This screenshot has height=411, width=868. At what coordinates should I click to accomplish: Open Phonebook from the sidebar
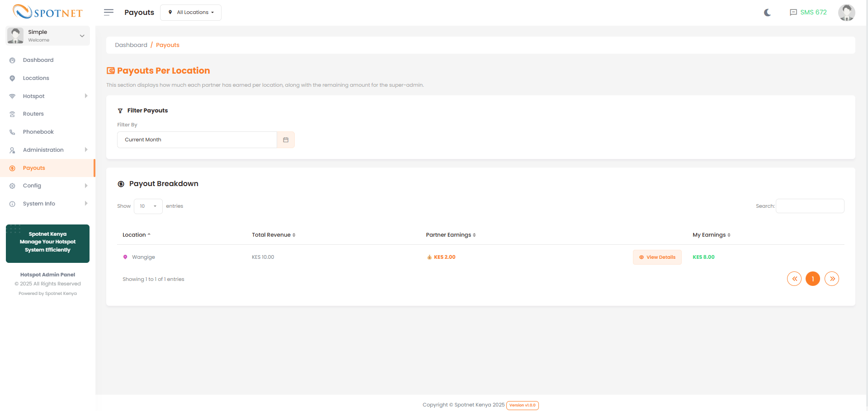click(38, 132)
